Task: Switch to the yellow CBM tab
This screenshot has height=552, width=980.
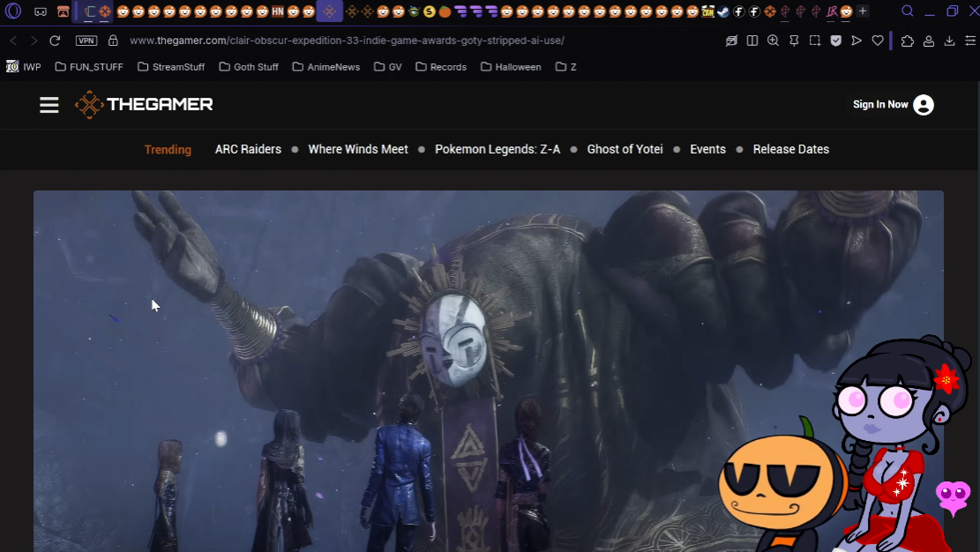Action: tap(707, 11)
